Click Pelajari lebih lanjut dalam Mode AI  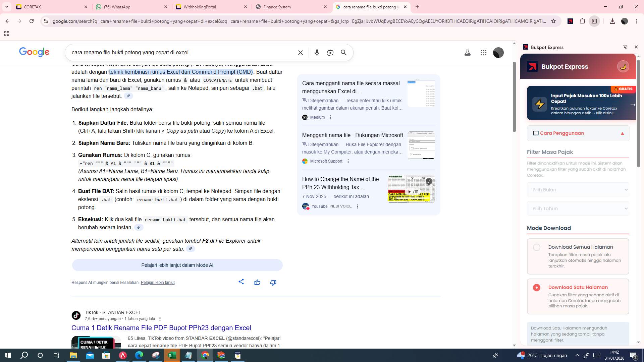coord(177,265)
